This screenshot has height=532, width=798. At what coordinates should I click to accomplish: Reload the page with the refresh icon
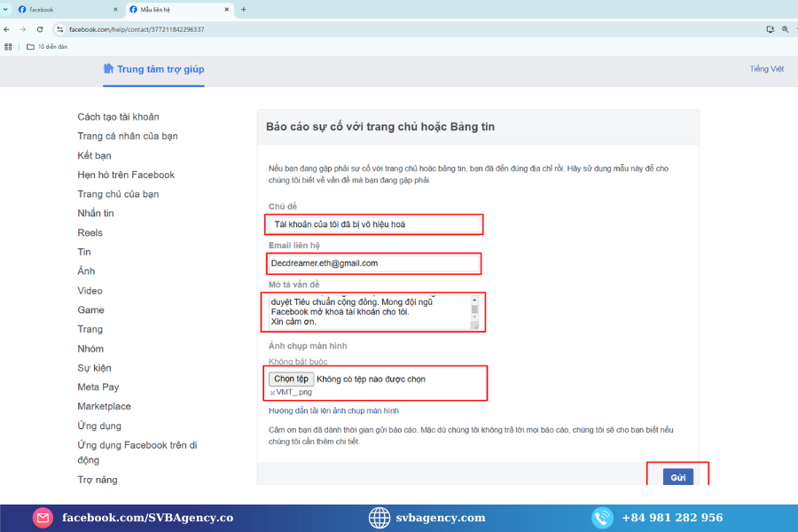(40, 29)
